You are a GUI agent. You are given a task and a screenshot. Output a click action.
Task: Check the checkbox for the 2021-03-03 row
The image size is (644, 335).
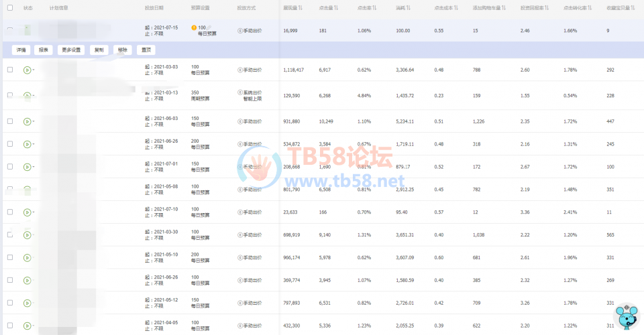click(x=10, y=70)
